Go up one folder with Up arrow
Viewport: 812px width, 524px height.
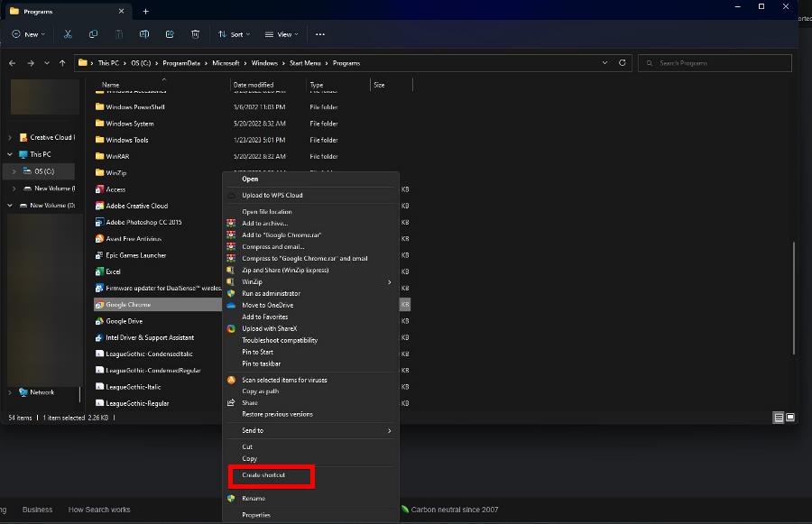61,63
